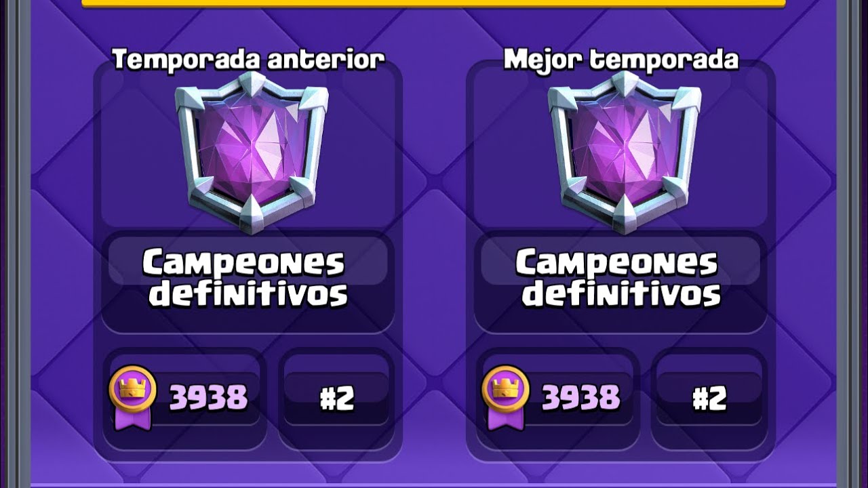Click the yellow bar at the top
Screen dimensions: 868x488
pyautogui.click(x=434, y=3)
